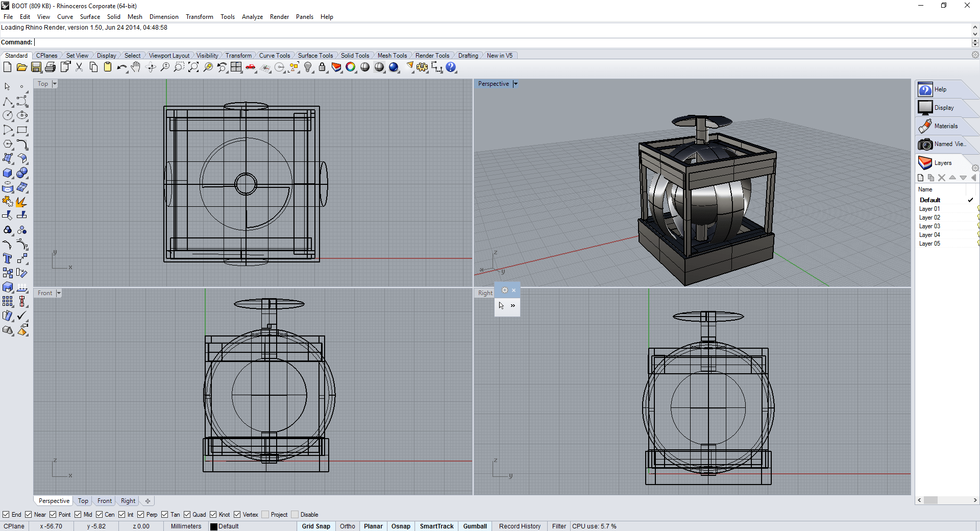Click the Print icon
The width and height of the screenshot is (980, 531).
[50, 67]
